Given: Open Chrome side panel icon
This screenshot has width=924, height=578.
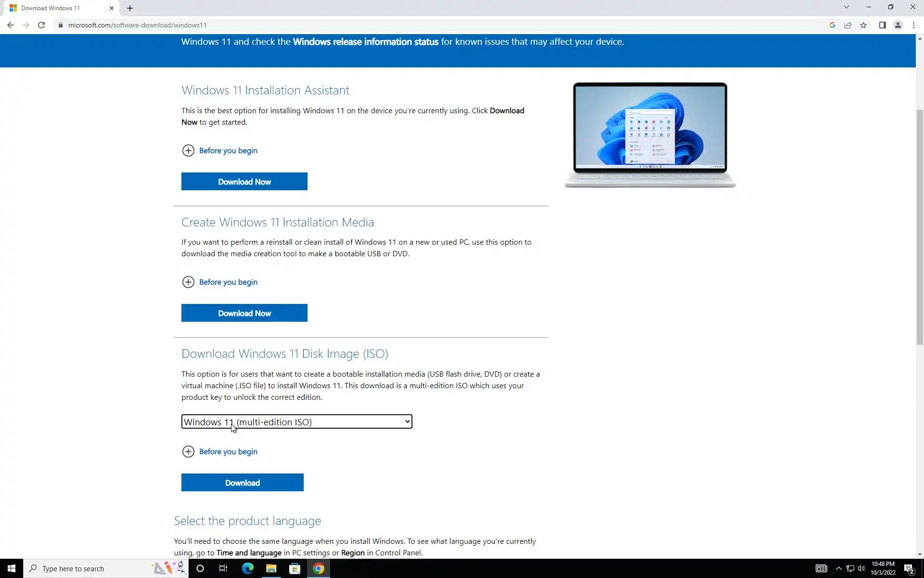Looking at the screenshot, I should pos(882,25).
